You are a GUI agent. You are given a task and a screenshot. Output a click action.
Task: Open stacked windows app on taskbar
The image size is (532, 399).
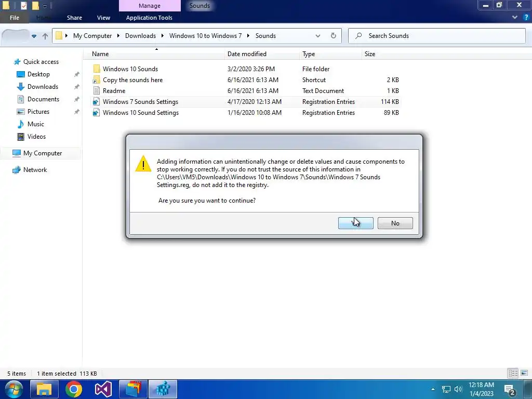pyautogui.click(x=133, y=389)
